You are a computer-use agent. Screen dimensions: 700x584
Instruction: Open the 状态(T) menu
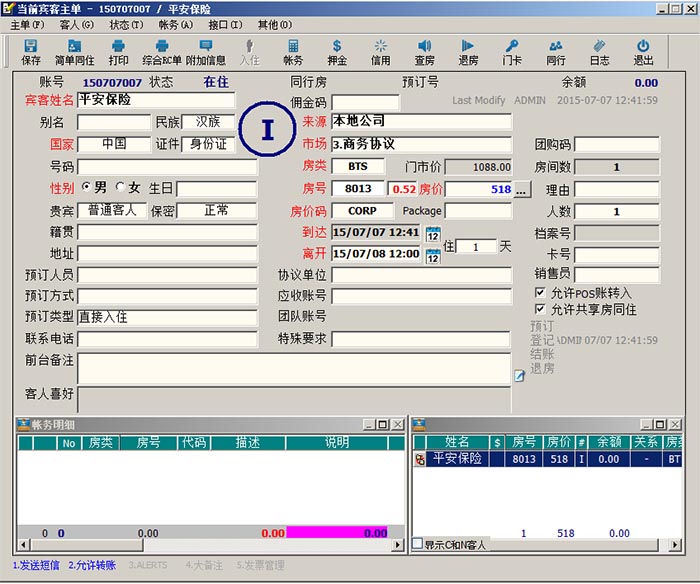pos(126,25)
